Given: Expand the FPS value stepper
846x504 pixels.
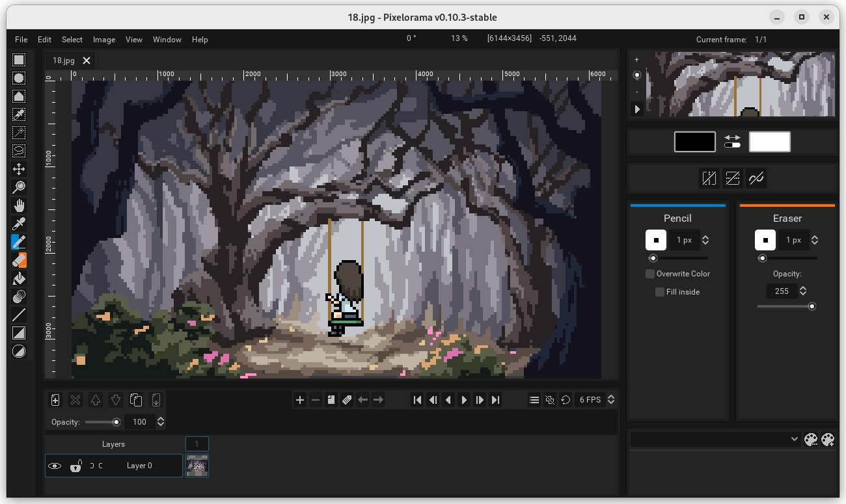Looking at the screenshot, I should tap(610, 399).
